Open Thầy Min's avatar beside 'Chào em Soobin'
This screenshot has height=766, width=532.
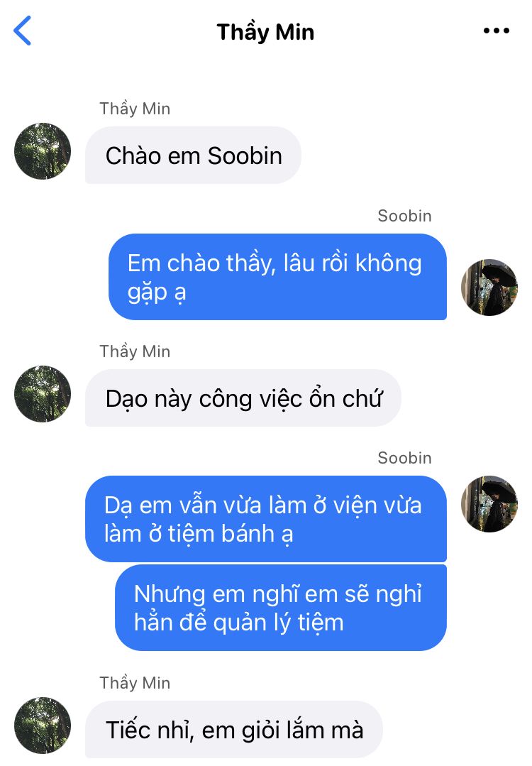point(43,151)
